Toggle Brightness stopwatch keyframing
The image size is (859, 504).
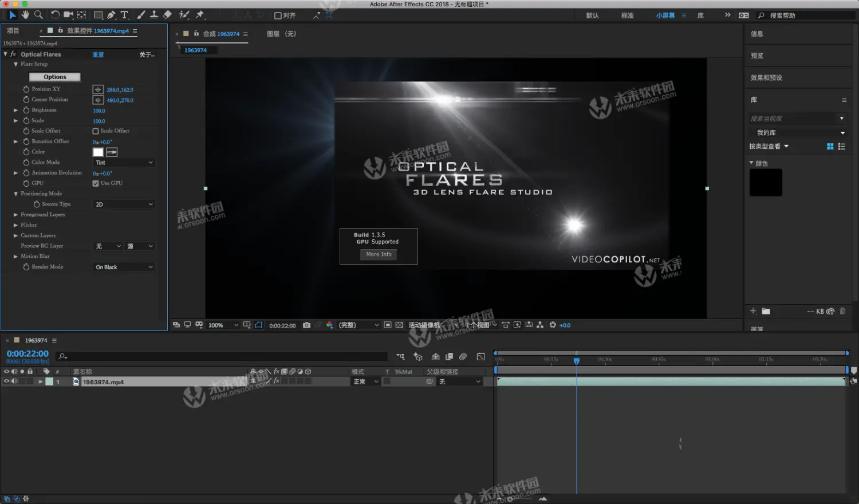coord(26,110)
